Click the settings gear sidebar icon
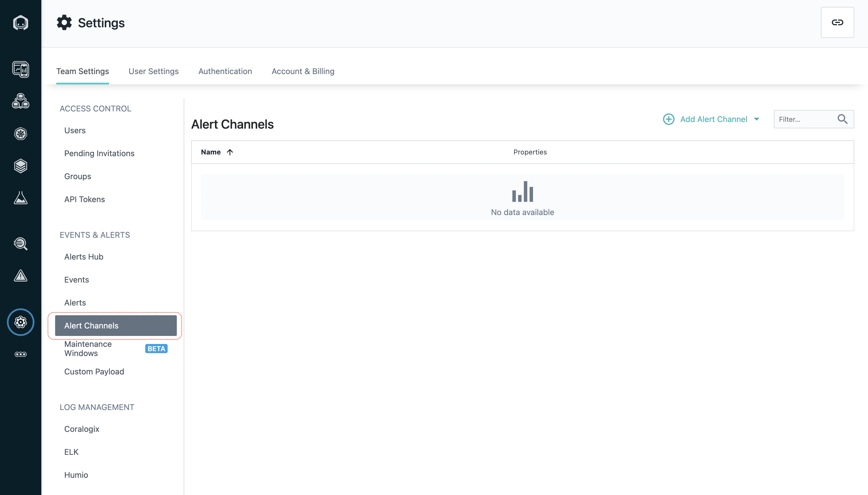Image resolution: width=868 pixels, height=495 pixels. (x=20, y=322)
